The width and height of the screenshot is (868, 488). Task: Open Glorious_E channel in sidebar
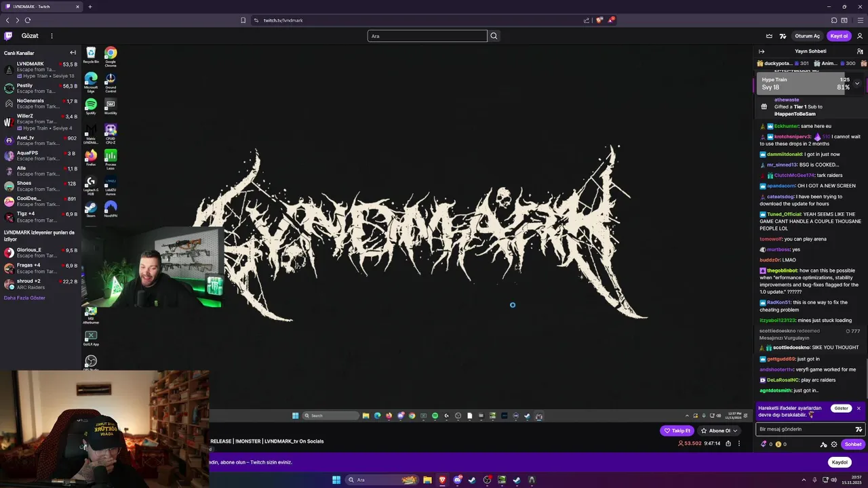point(41,253)
